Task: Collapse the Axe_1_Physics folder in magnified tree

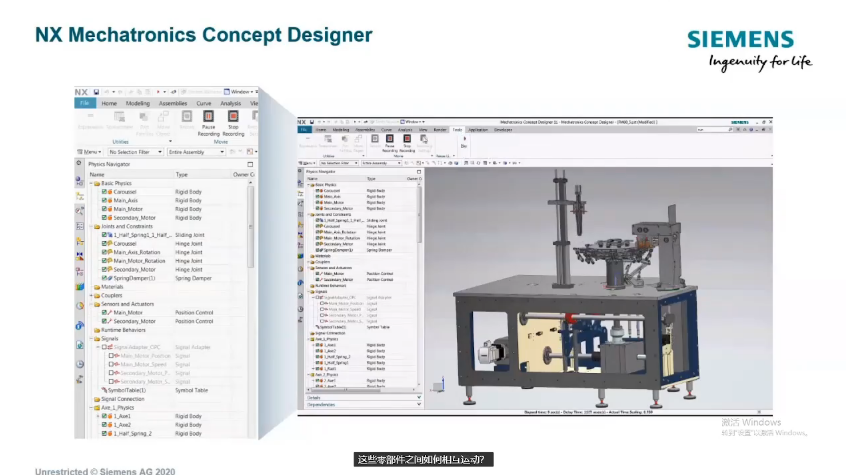Action: click(91, 408)
